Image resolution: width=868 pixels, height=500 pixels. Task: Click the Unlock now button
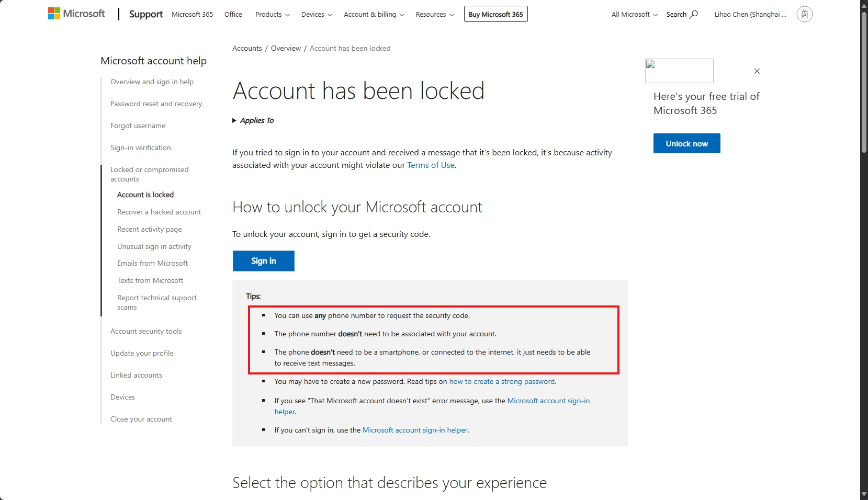tap(687, 143)
